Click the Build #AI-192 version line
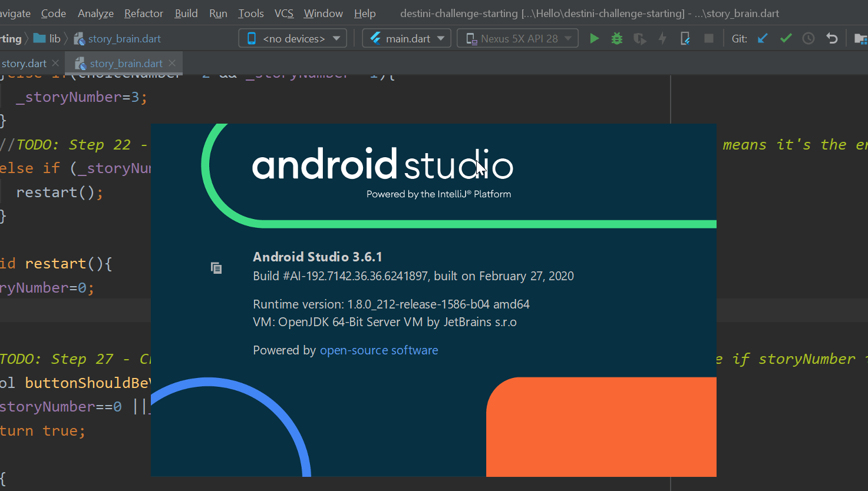868x491 pixels. tap(414, 276)
